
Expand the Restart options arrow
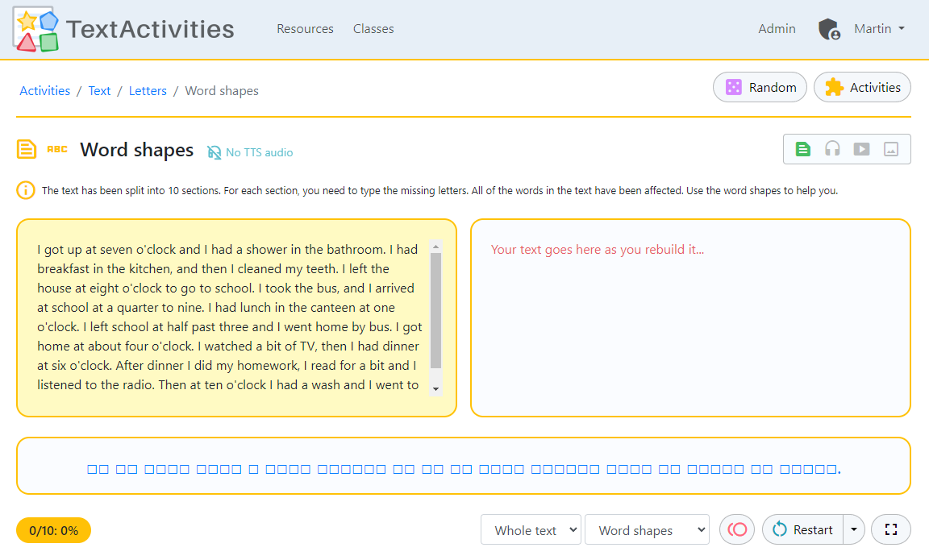[x=854, y=529]
